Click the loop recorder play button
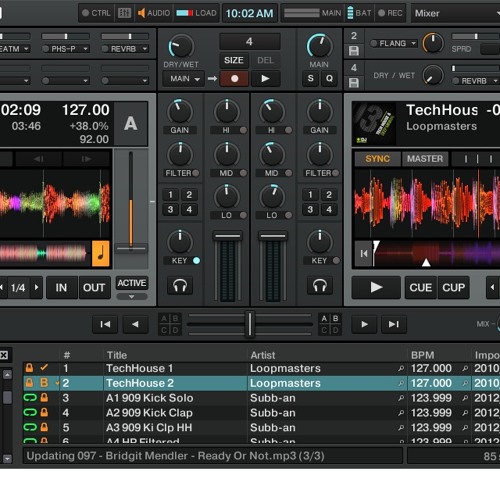The image size is (500, 500). click(265, 79)
